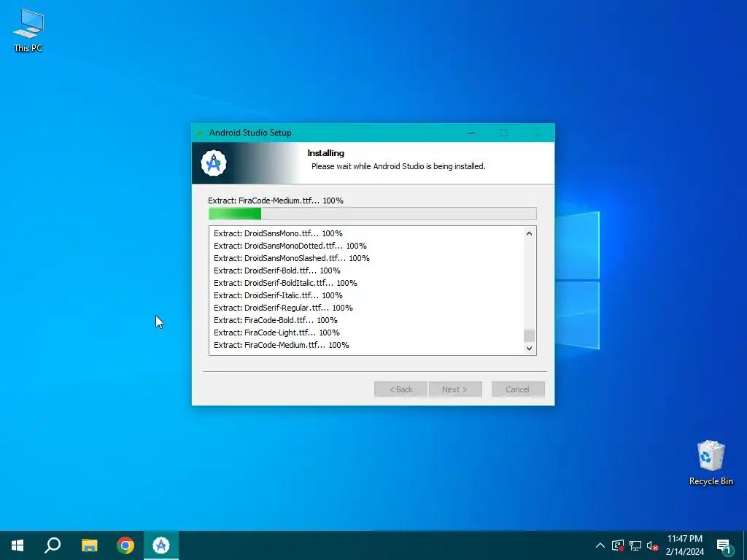This screenshot has height=560, width=747.
Task: Click the small Android icon in setup title bar
Action: click(x=200, y=133)
